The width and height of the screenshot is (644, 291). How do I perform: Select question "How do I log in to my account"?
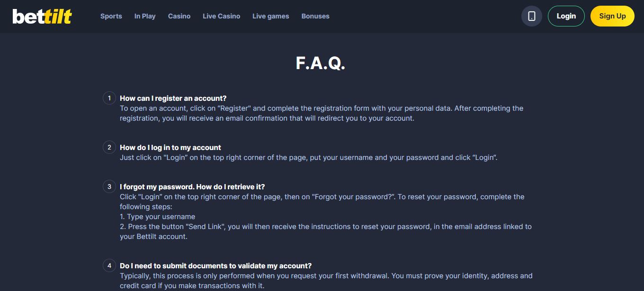(x=170, y=148)
